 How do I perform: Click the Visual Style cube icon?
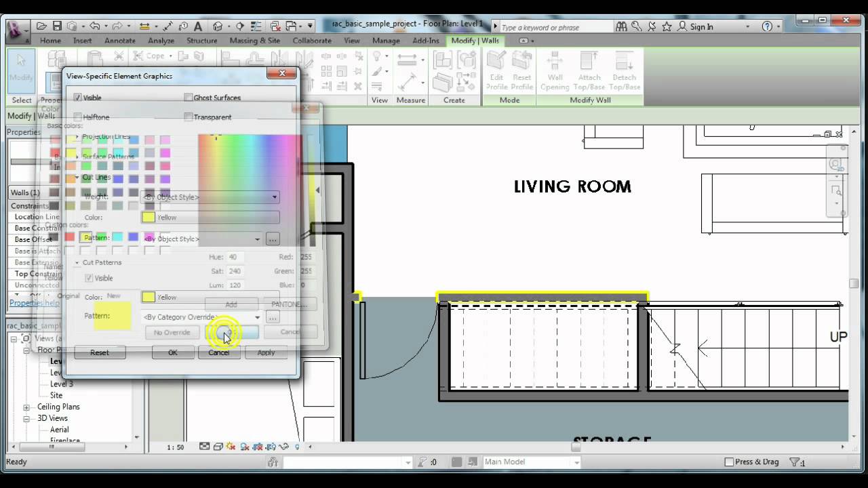tap(218, 447)
